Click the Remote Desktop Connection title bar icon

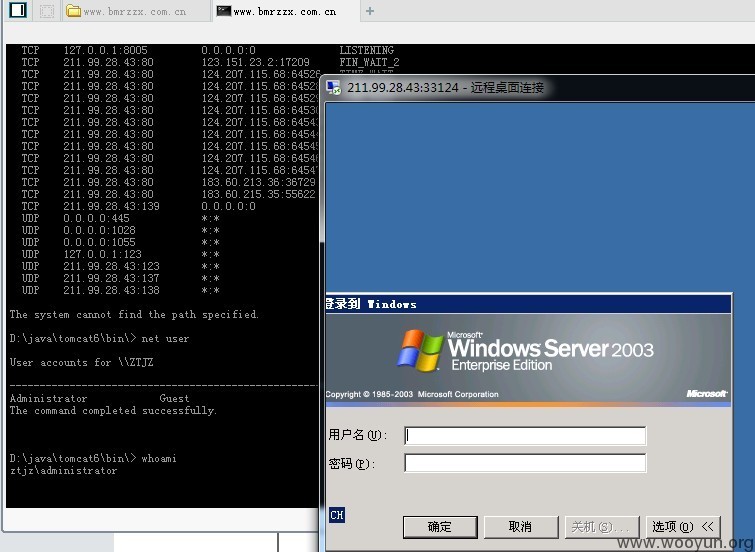pos(333,88)
